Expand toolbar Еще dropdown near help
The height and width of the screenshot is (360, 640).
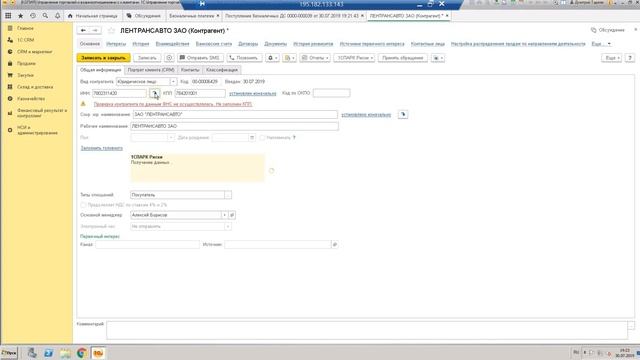[612, 58]
